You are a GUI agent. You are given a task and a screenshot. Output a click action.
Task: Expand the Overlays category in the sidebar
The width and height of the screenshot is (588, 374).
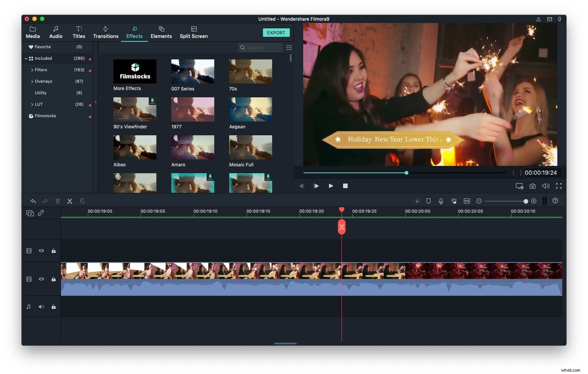pos(33,81)
